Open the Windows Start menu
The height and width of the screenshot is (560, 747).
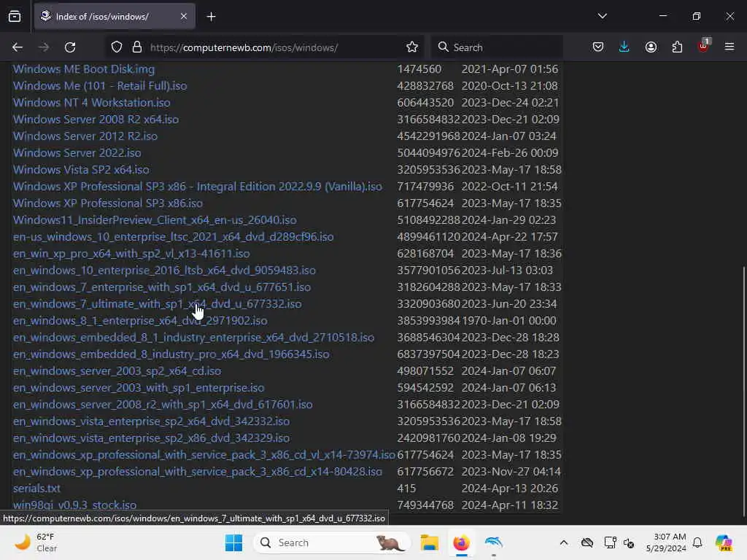coord(233,542)
